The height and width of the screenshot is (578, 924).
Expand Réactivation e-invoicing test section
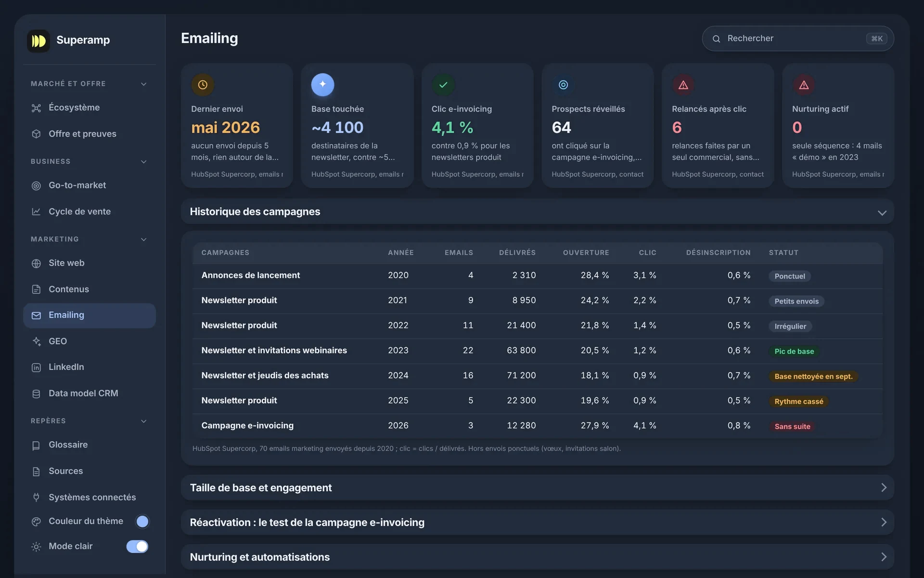pyautogui.click(x=537, y=522)
